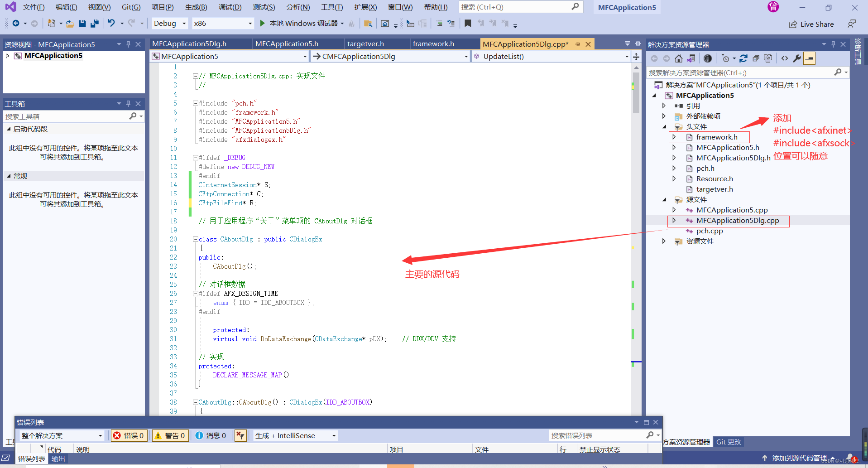Viewport: 868px width, 468px height.
Task: Open pending changes filter clock icon
Action: (x=726, y=58)
